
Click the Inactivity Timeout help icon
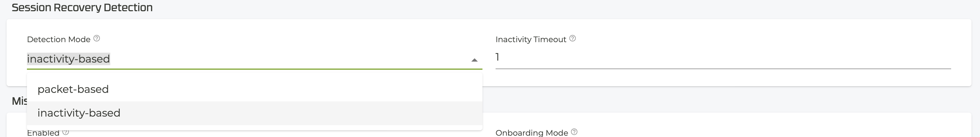(572, 39)
